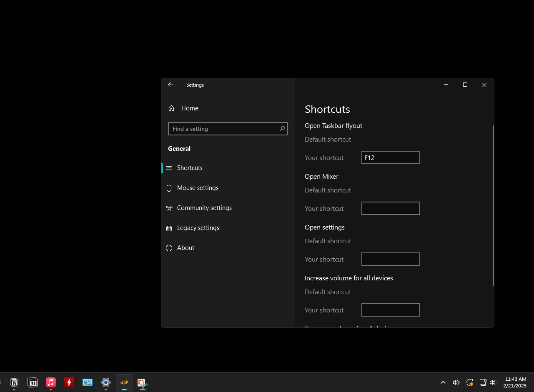Viewport: 534px width, 392px height.
Task: Click the Open Mixer shortcut input box
Action: pos(391,208)
